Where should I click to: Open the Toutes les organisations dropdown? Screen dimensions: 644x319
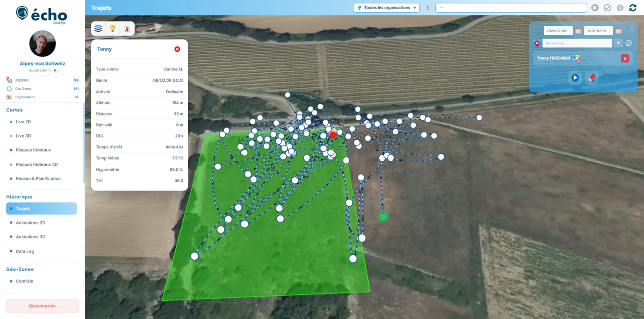click(386, 8)
